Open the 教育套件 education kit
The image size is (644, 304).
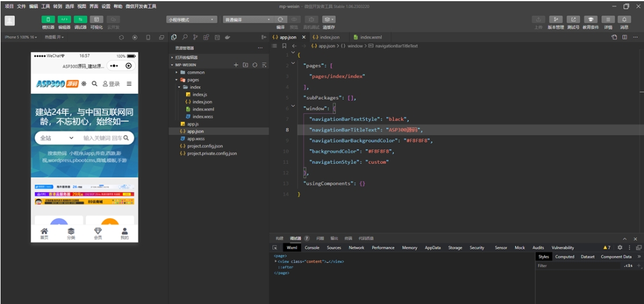(591, 19)
